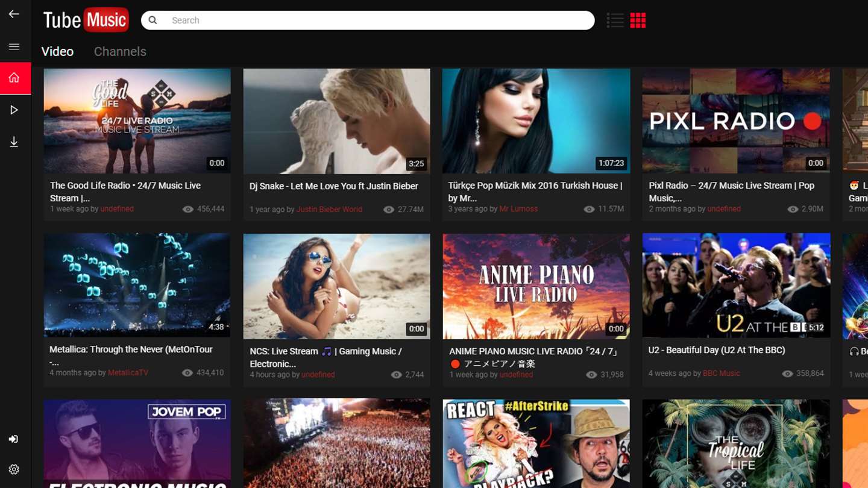Open the settings gear icon
The width and height of the screenshot is (868, 488).
click(14, 469)
